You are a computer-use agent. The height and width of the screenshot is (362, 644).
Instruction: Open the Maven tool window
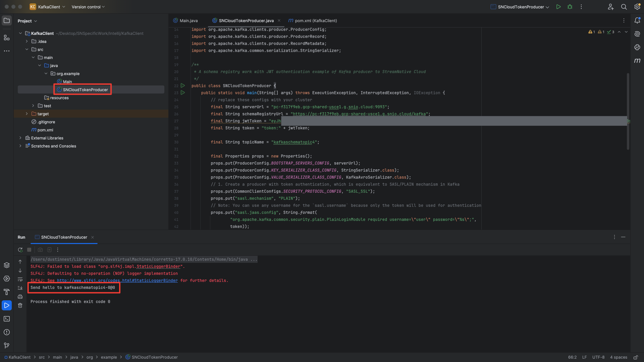(x=638, y=61)
